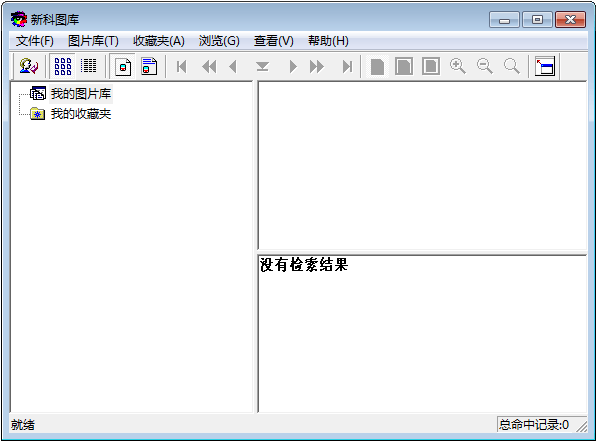Click the full-screen window toolbar icon

tap(545, 67)
